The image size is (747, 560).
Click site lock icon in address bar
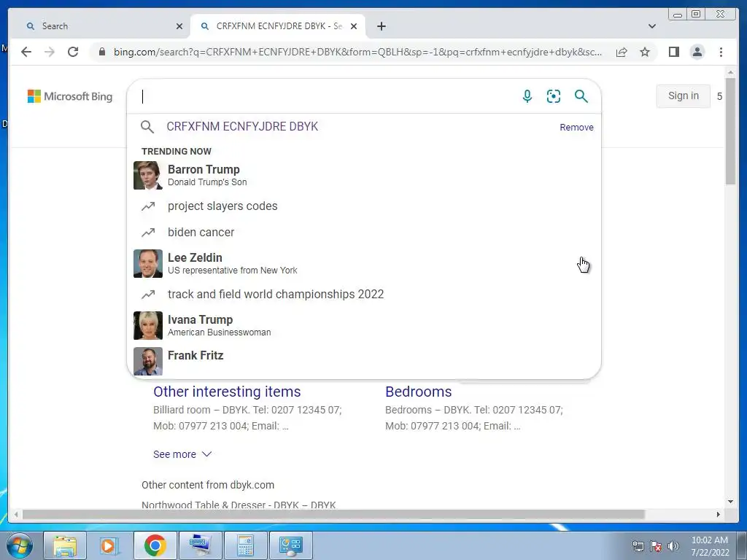pos(101,52)
